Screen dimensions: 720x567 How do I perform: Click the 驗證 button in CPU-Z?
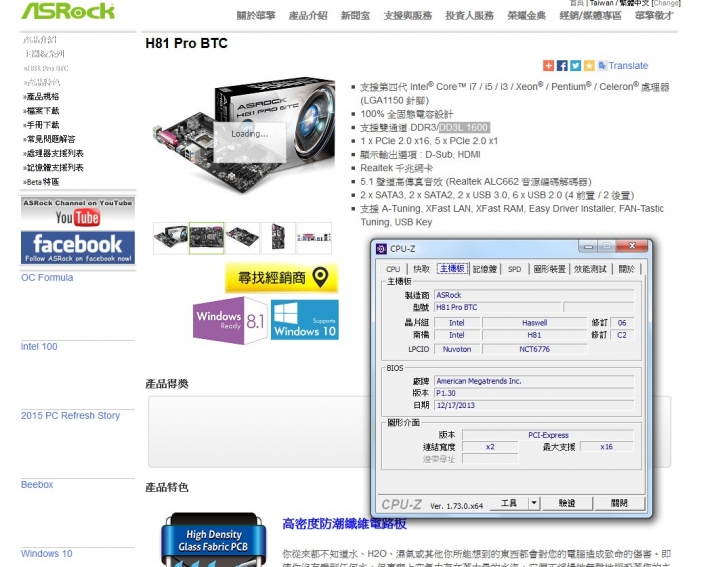[567, 503]
